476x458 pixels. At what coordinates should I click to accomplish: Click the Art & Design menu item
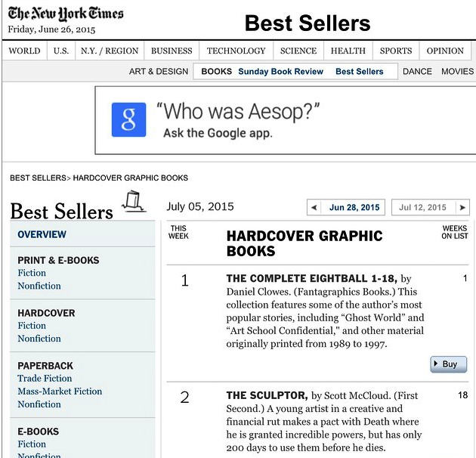coord(159,72)
